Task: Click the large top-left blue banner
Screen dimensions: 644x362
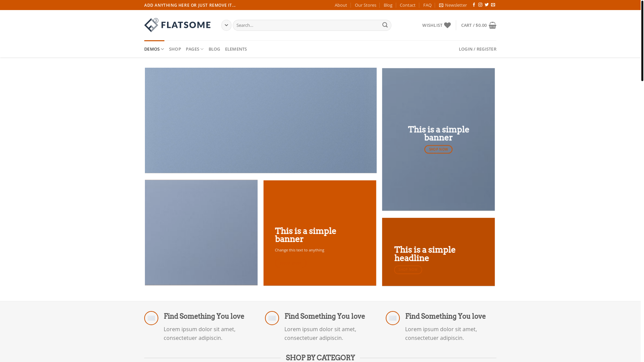Action: pos(261,120)
